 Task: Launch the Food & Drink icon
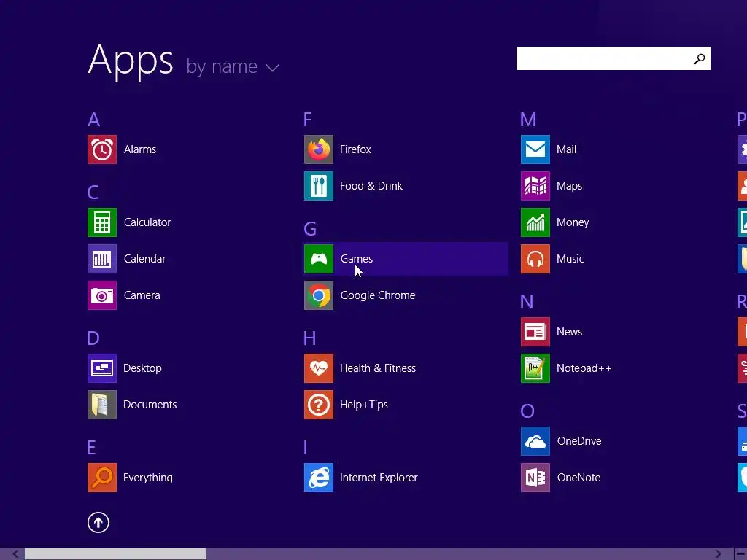(319, 186)
